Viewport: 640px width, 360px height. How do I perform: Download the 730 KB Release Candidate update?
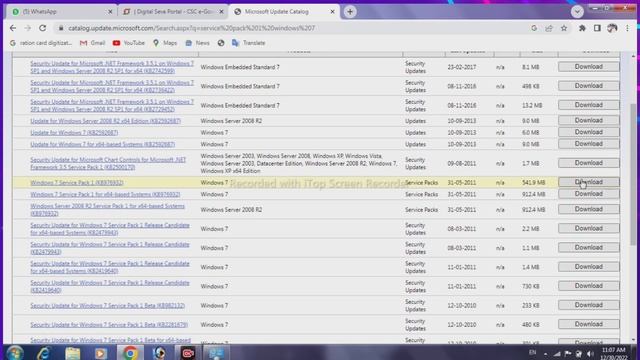589,286
